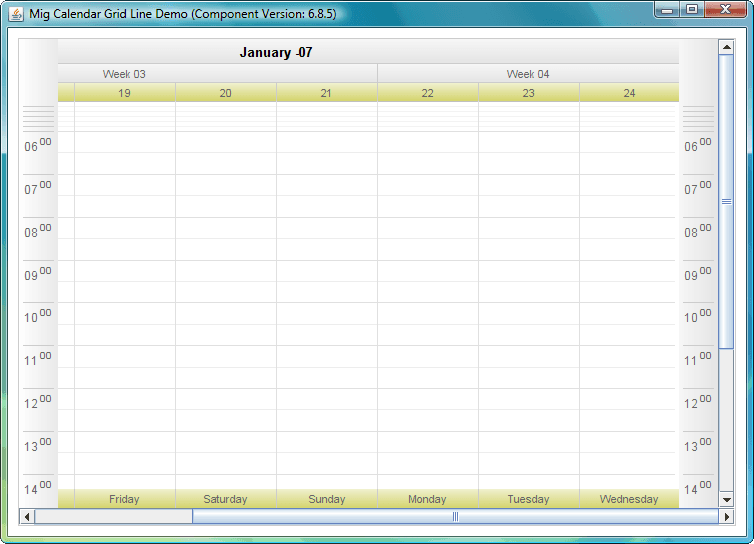Select the day 22 date header
This screenshot has width=754, height=544.
coord(427,92)
